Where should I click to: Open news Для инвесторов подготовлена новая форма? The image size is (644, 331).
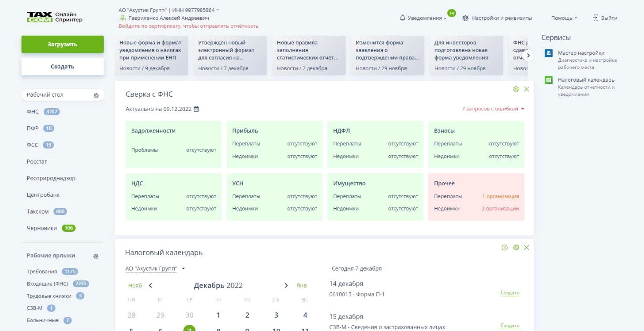click(466, 55)
